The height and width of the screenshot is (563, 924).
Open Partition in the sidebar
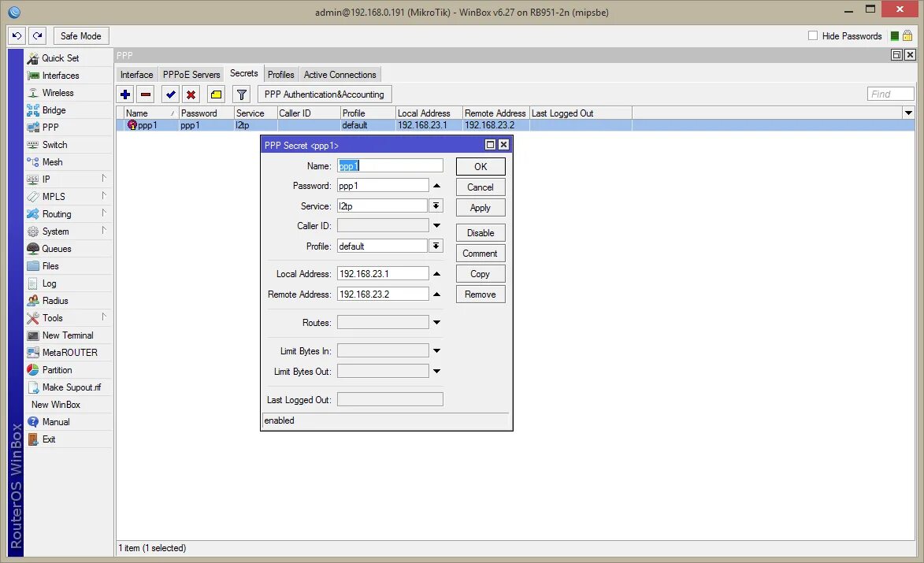point(69,370)
